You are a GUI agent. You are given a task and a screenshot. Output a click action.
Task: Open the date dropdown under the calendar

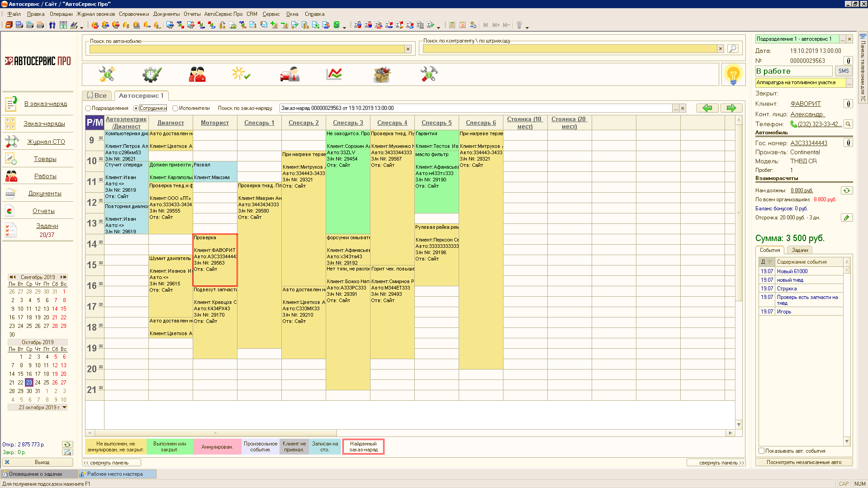click(x=65, y=407)
